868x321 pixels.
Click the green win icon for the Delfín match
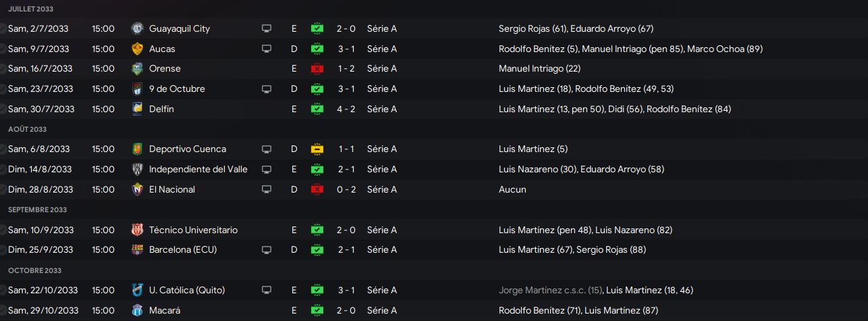point(317,109)
